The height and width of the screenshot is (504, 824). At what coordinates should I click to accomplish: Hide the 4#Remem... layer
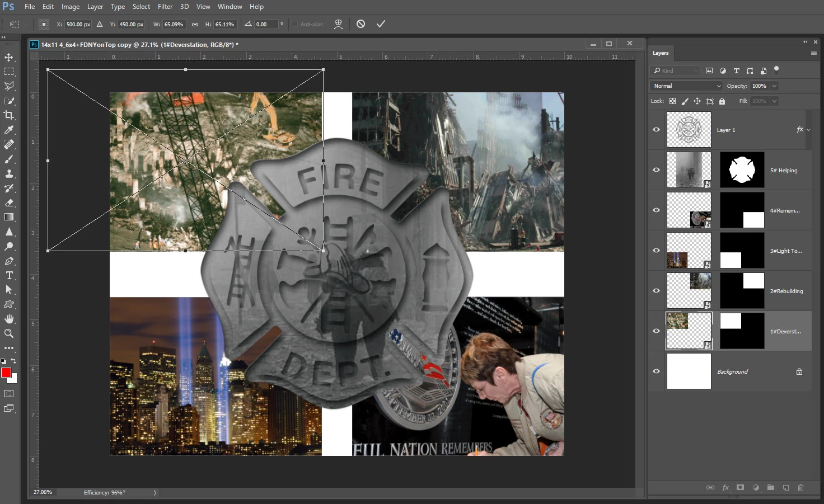click(656, 210)
